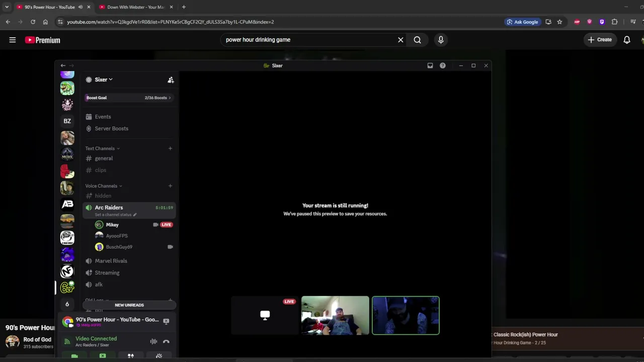Open the browser Extensions puzzle menu
The image size is (644, 362).
614,22
